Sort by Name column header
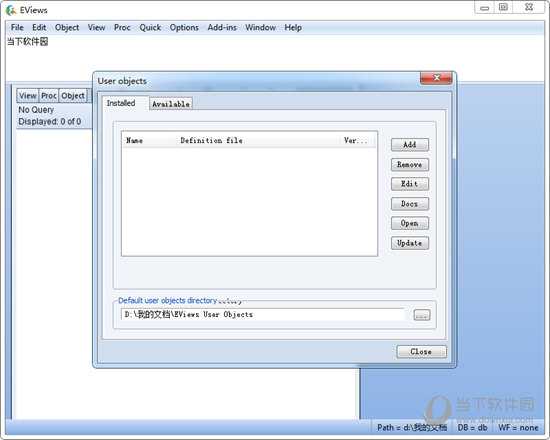The width and height of the screenshot is (550, 440). pyautogui.click(x=149, y=140)
